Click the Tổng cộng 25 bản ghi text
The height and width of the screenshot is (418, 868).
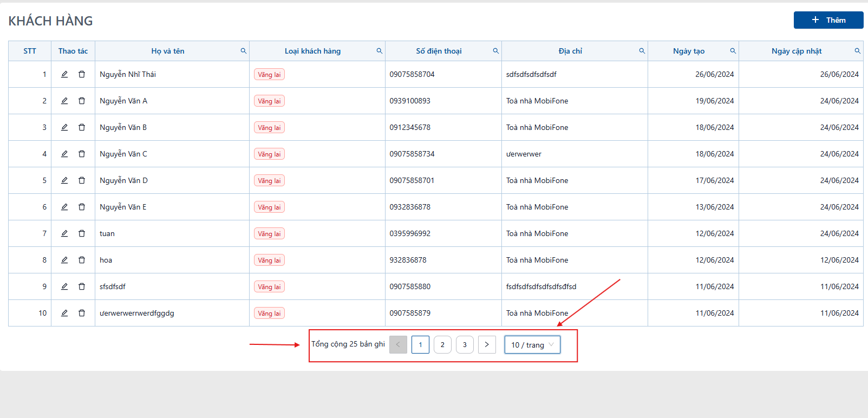[x=348, y=344]
